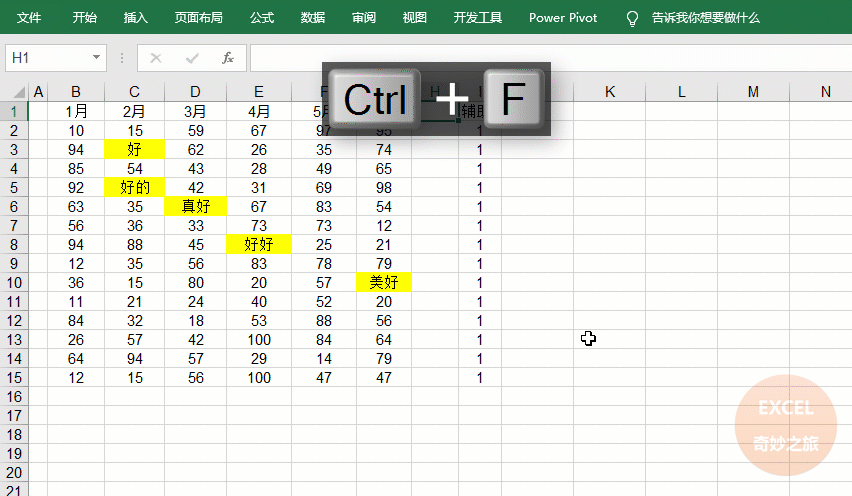Viewport: 852px width, 496px height.
Task: Click the 4月 header cell
Action: pyautogui.click(x=259, y=111)
